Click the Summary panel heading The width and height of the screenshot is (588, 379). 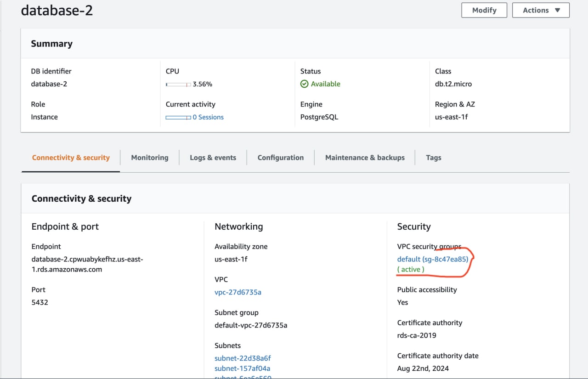tap(51, 44)
